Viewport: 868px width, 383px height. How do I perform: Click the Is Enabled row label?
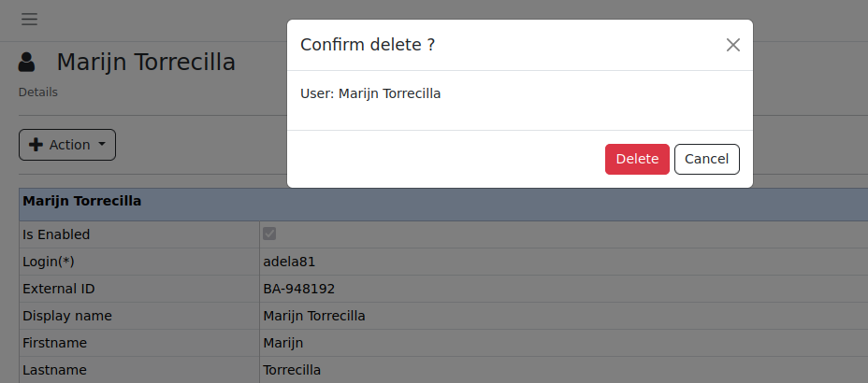[56, 234]
